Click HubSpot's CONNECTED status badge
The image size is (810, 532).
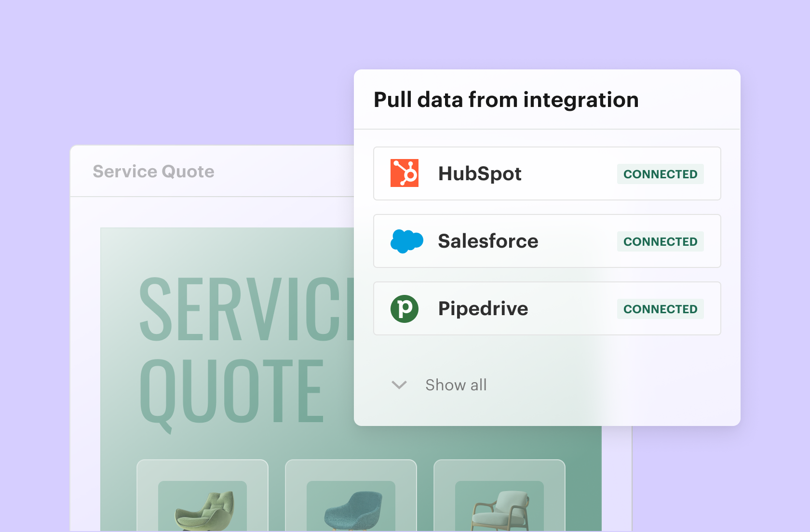coord(660,174)
